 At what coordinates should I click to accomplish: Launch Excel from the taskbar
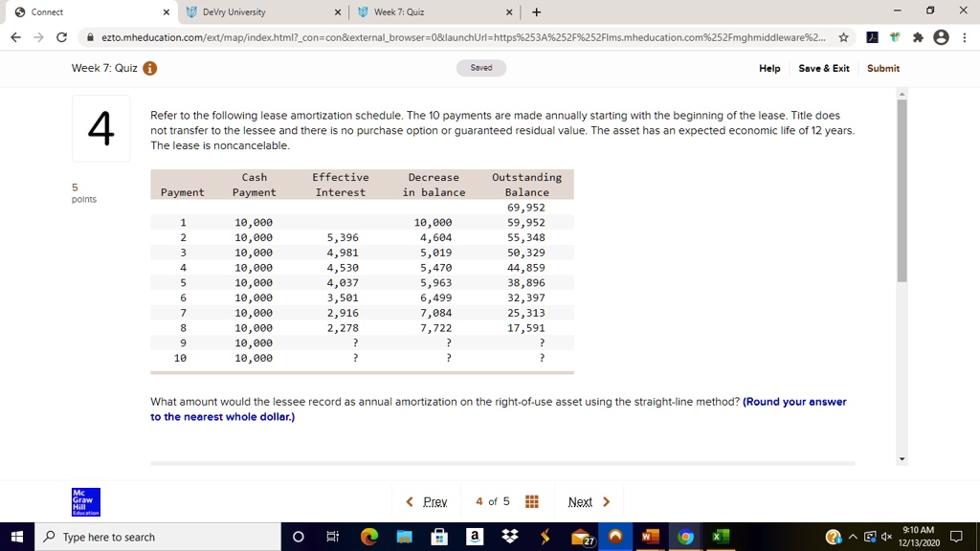point(719,537)
